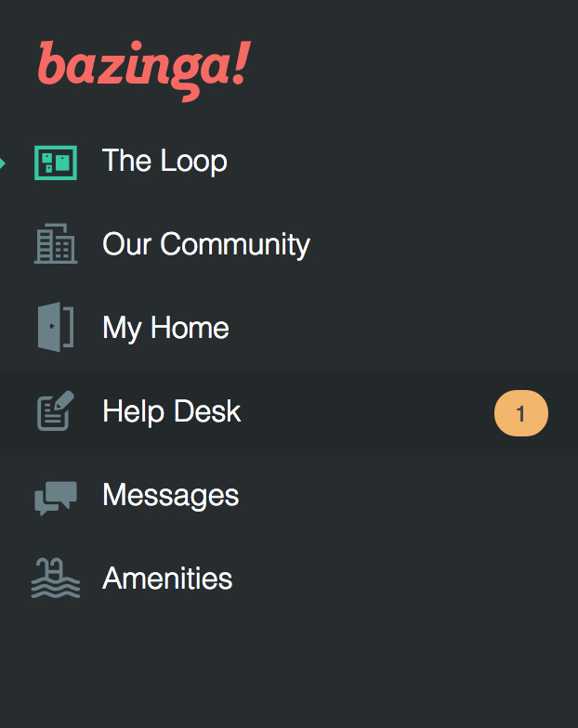Click the Help Desk pencil-note icon
The image size is (578, 728).
(x=55, y=411)
